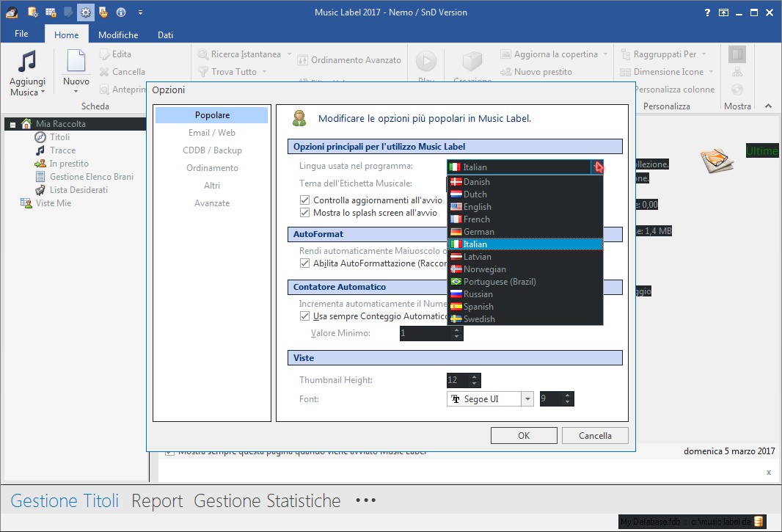Click the font size field showing 9

click(551, 398)
